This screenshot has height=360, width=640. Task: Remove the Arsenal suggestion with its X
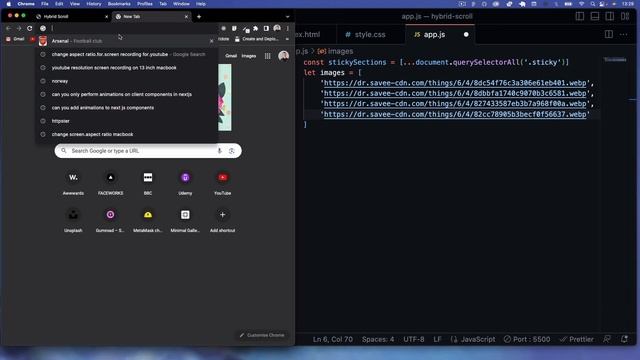[x=211, y=41]
